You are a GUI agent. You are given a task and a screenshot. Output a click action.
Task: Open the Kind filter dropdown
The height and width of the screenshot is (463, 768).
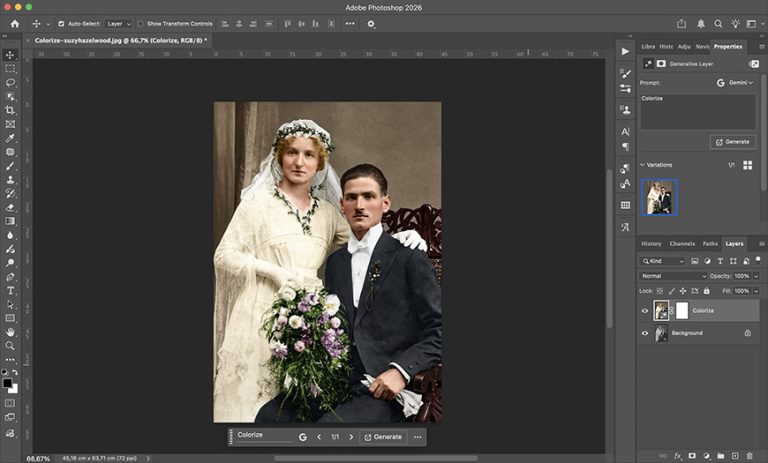(662, 261)
